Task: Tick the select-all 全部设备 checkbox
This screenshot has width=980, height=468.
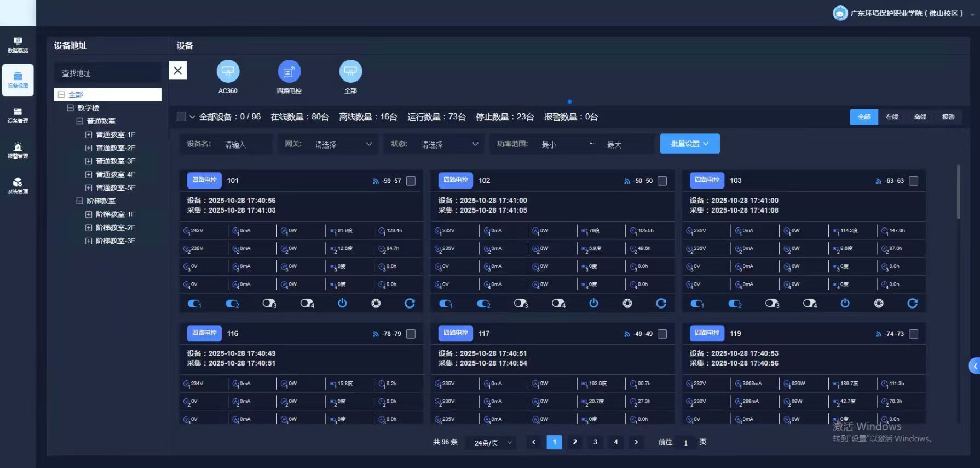Action: 181,117
